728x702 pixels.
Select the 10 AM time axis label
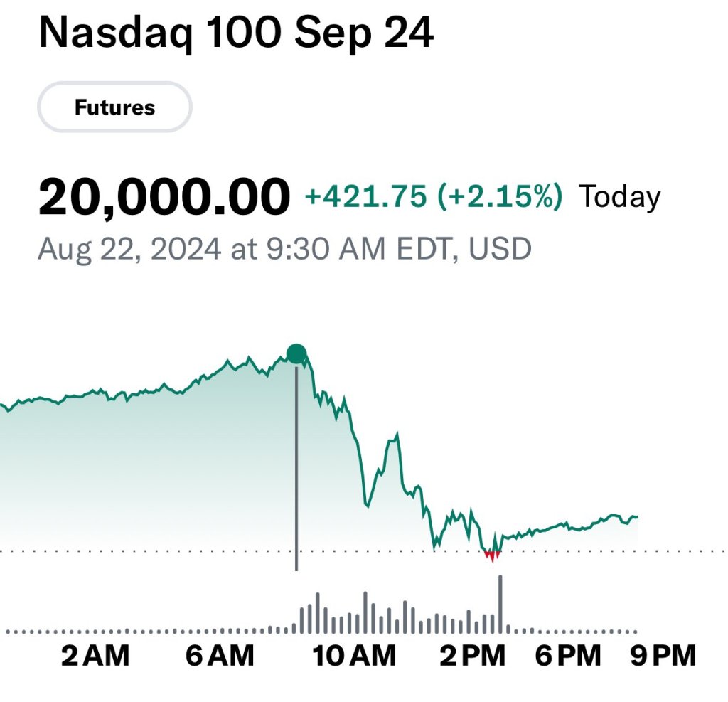(x=355, y=656)
